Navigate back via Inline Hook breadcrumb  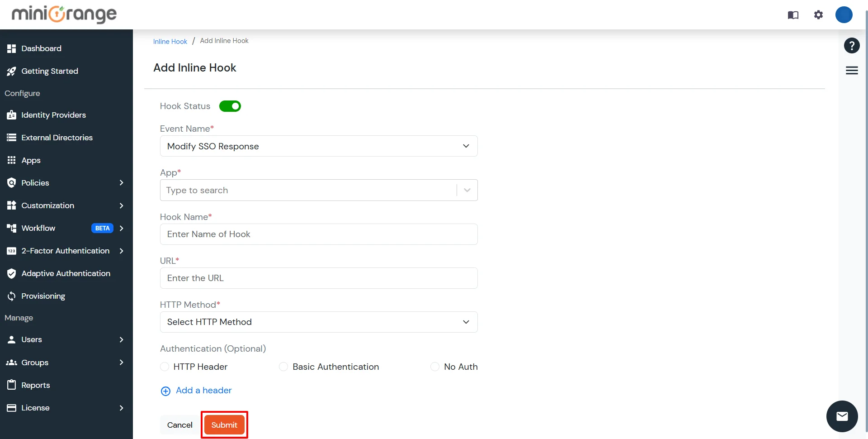pyautogui.click(x=170, y=41)
